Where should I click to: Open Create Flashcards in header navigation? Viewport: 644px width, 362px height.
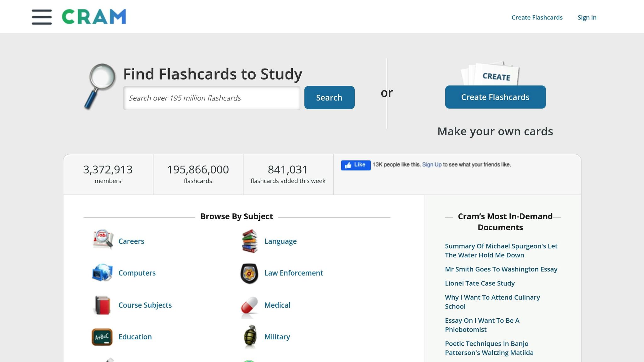click(x=537, y=18)
